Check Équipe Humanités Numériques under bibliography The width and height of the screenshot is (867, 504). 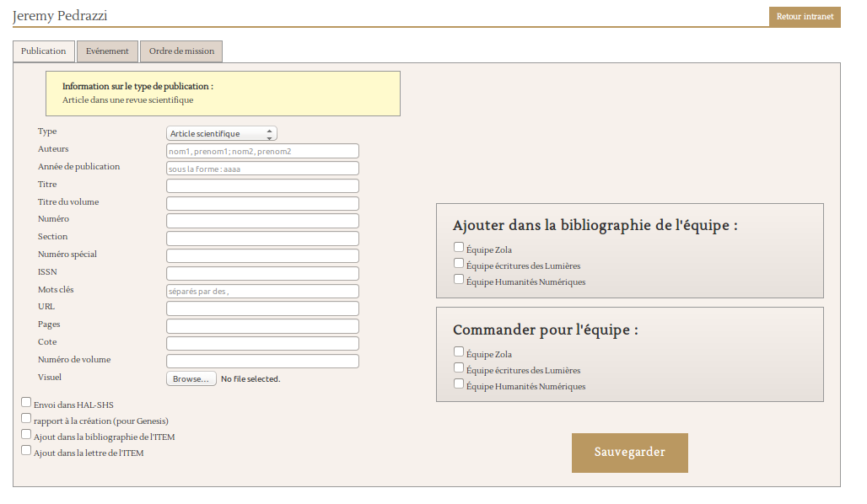(459, 280)
